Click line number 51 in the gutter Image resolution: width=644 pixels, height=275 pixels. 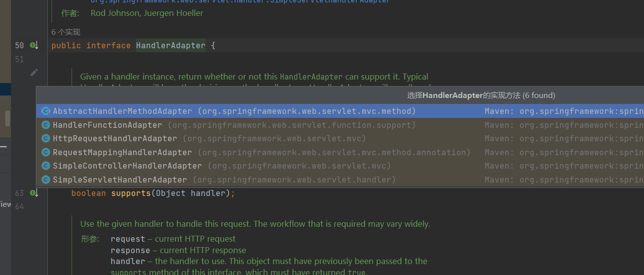click(x=19, y=59)
